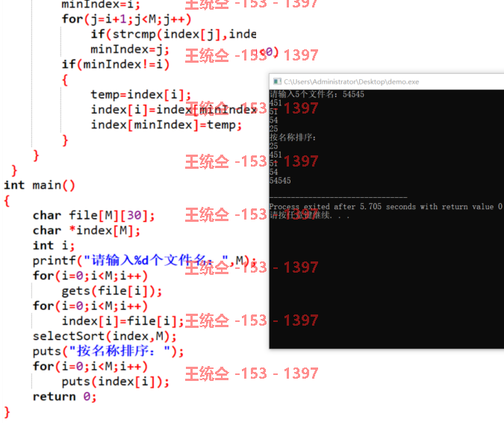Click the puts line with 按名称排序 string
This screenshot has width=504, height=425.
click(108, 351)
